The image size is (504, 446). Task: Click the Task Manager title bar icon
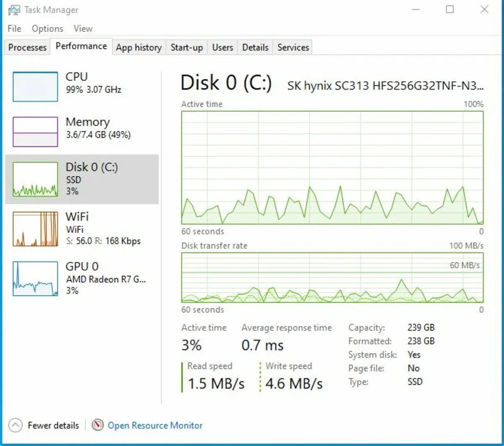tap(14, 10)
